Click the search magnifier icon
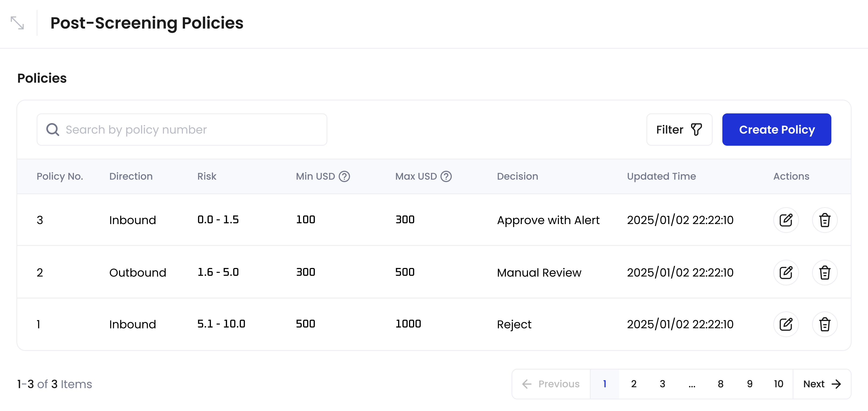Viewport: 868px width, 411px height. [x=53, y=129]
